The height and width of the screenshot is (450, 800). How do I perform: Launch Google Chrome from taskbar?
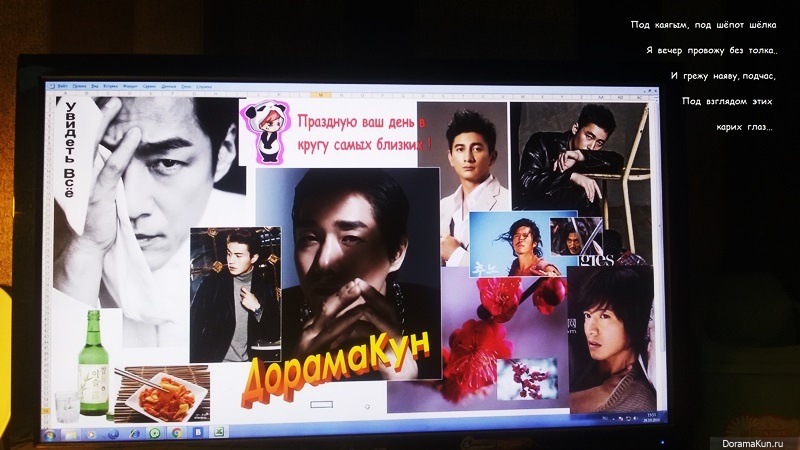pyautogui.click(x=177, y=433)
